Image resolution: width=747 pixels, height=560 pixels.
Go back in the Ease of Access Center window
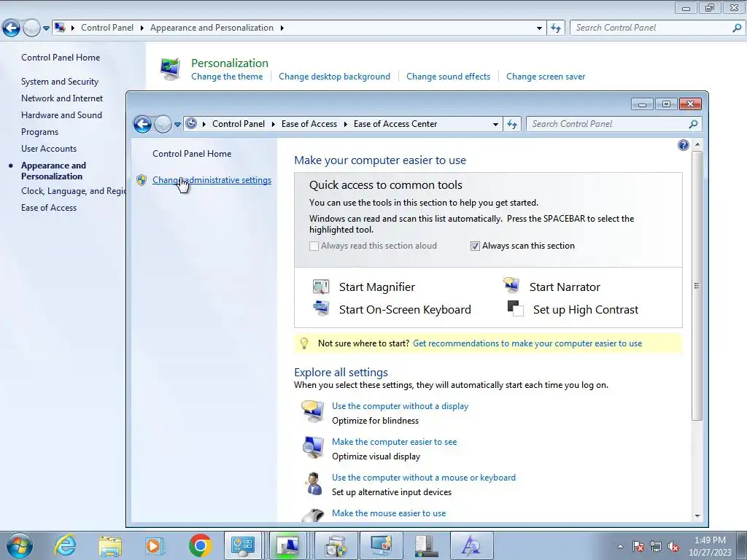[x=142, y=124]
